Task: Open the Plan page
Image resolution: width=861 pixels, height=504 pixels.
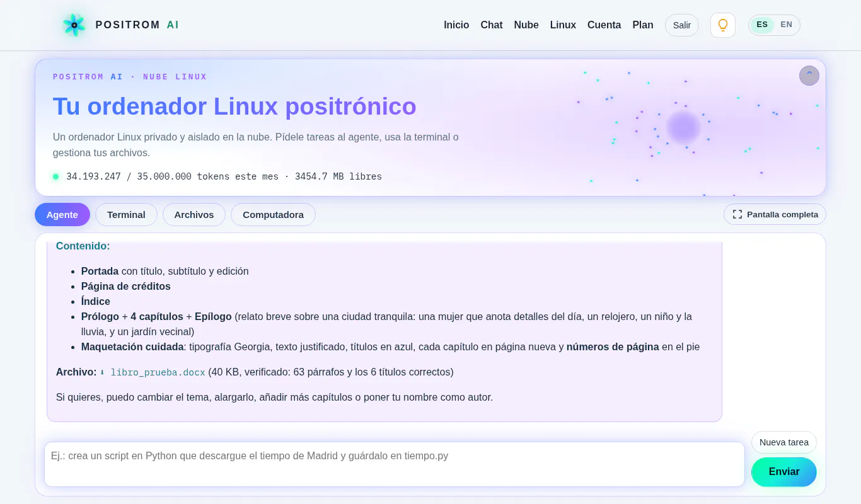Action: 643,25
